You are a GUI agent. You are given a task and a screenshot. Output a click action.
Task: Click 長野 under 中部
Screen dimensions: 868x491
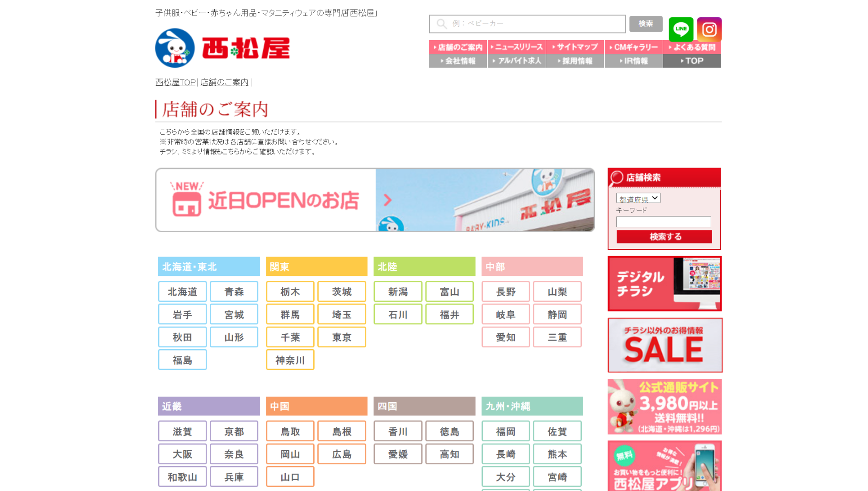pos(506,292)
